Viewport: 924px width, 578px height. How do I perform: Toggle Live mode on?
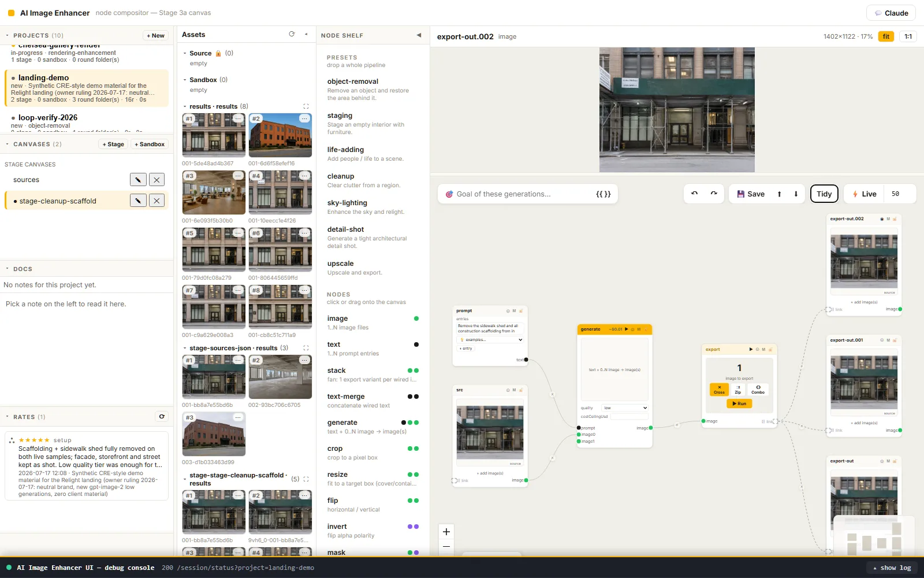point(865,194)
